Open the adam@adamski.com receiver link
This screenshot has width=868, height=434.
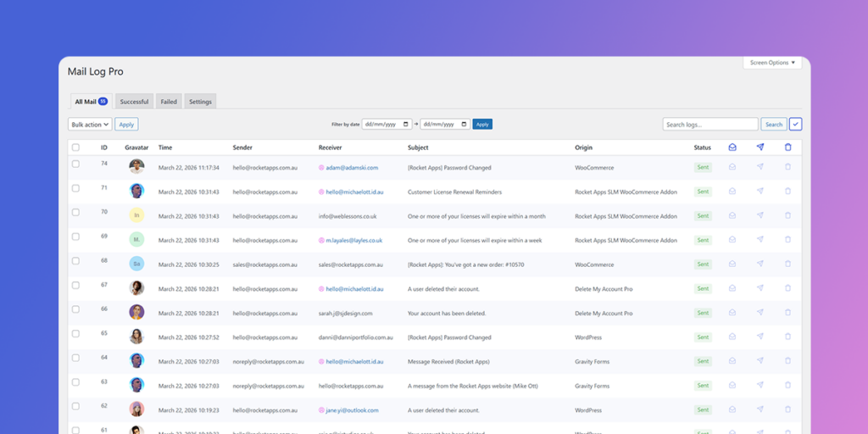tap(352, 167)
